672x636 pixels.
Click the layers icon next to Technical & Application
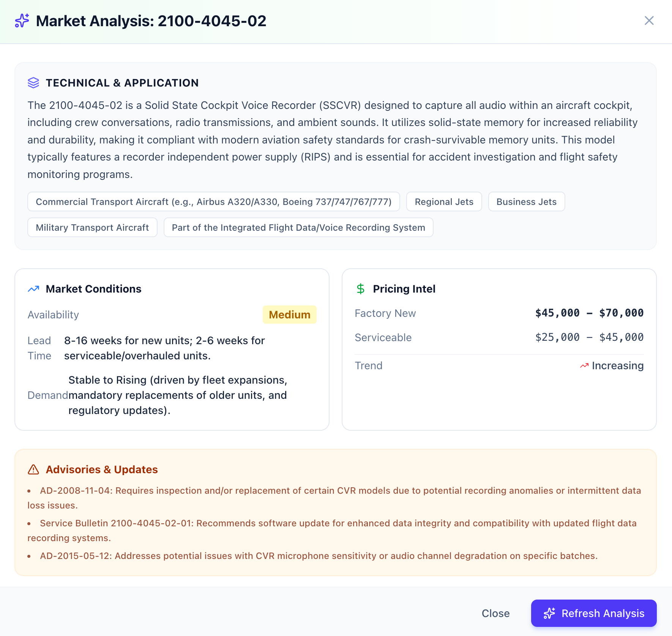pyautogui.click(x=33, y=83)
